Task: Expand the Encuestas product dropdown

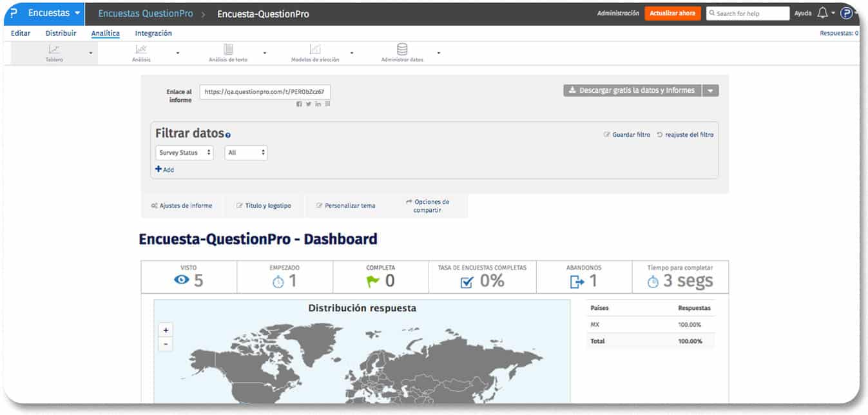Action: [78, 13]
